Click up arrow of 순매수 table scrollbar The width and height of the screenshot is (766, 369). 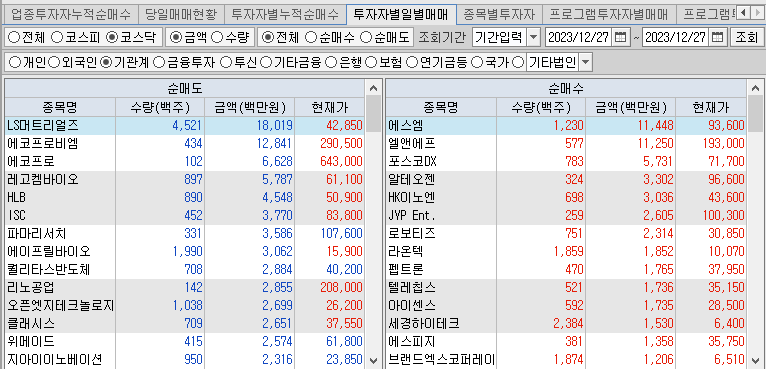pyautogui.click(x=755, y=88)
